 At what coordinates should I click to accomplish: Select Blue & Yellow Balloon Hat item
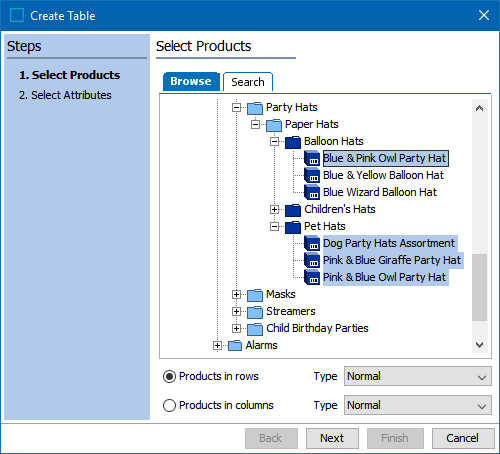point(383,175)
